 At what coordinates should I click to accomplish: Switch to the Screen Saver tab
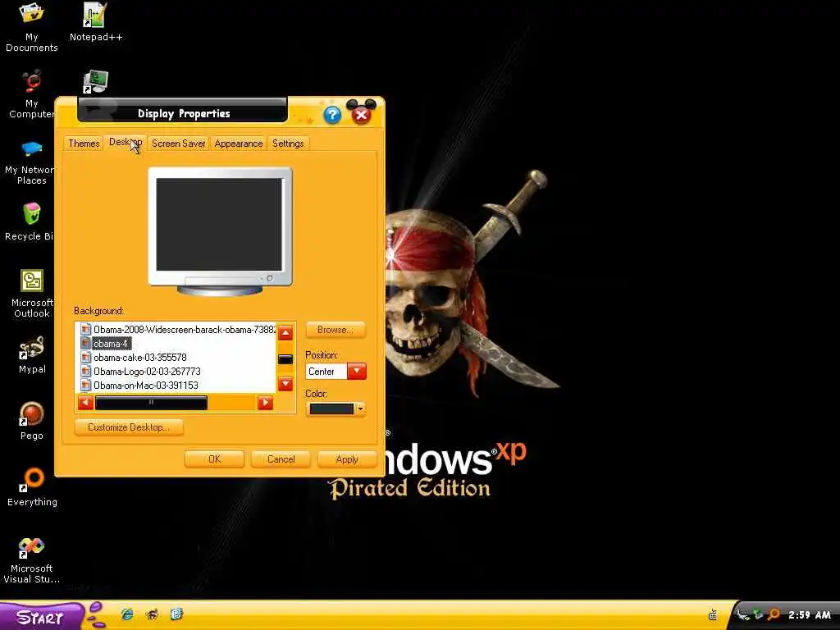(178, 144)
